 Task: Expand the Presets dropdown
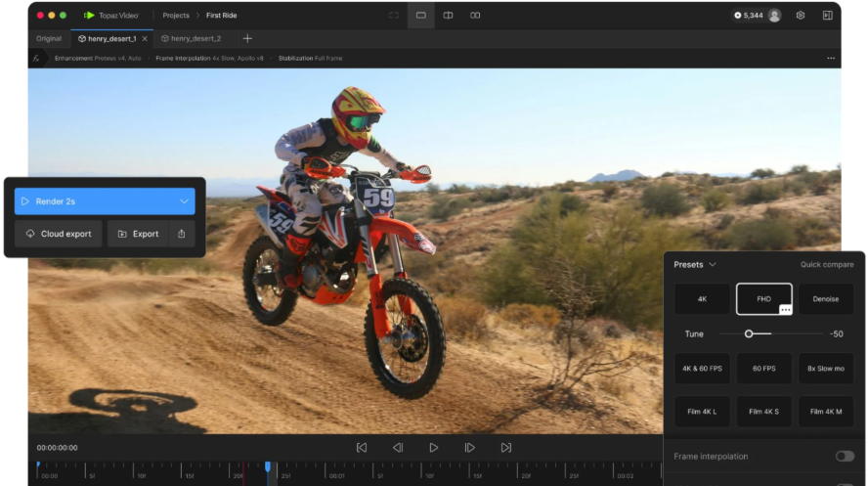coord(695,265)
